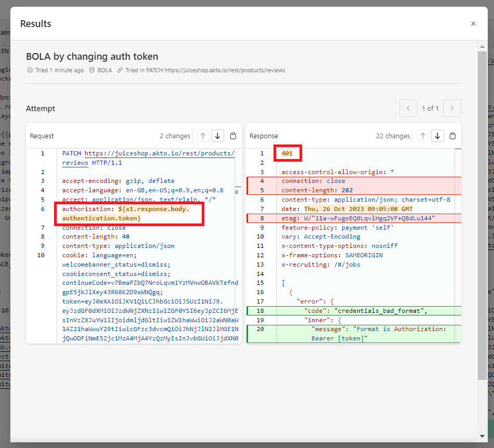Viewport: 494px width, 448px height.
Task: Click the 'credentials_bad_format' code line
Action: [x=366, y=311]
